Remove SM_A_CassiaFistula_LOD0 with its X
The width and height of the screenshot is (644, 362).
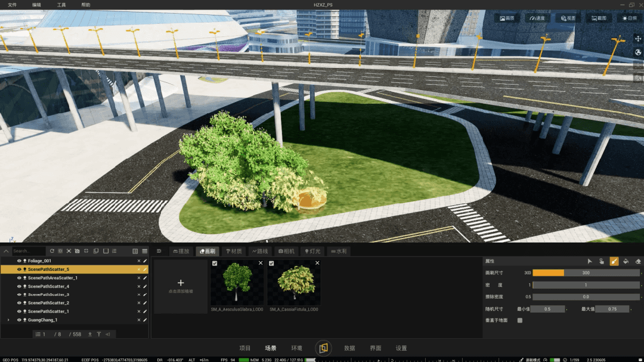[317, 263]
